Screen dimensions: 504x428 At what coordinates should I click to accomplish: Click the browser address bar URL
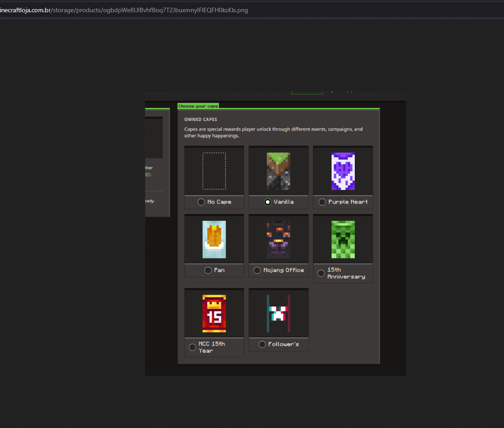click(x=124, y=10)
